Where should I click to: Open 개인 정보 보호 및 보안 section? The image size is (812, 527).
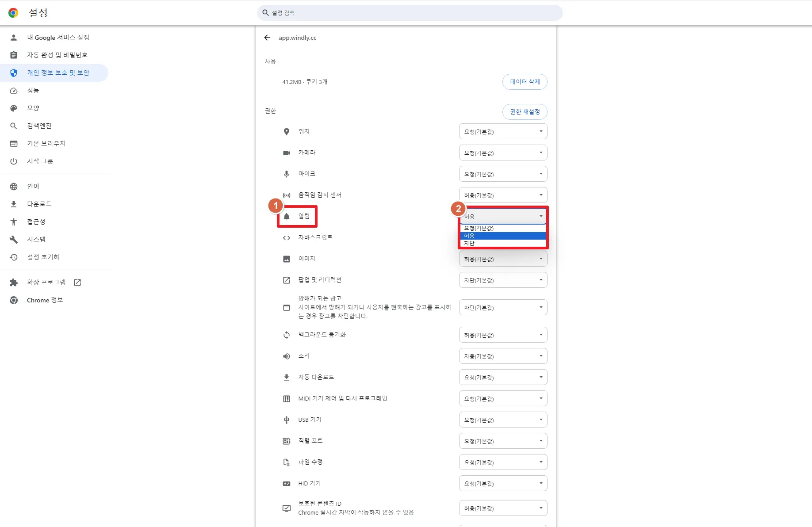pos(54,73)
